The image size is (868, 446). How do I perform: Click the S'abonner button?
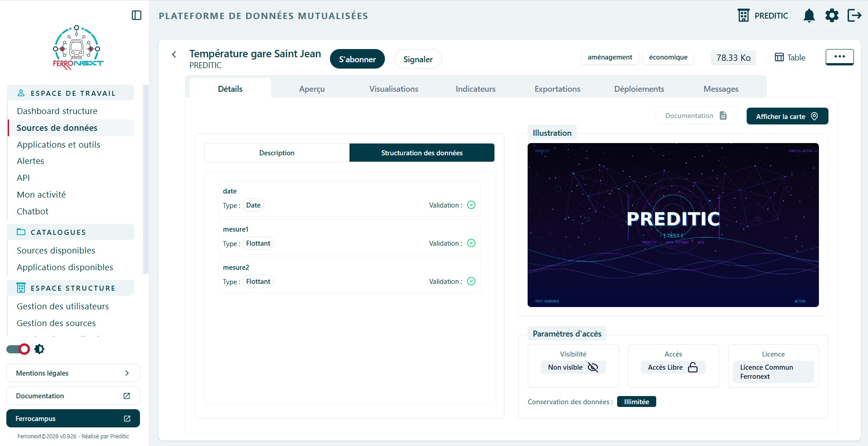pos(357,59)
